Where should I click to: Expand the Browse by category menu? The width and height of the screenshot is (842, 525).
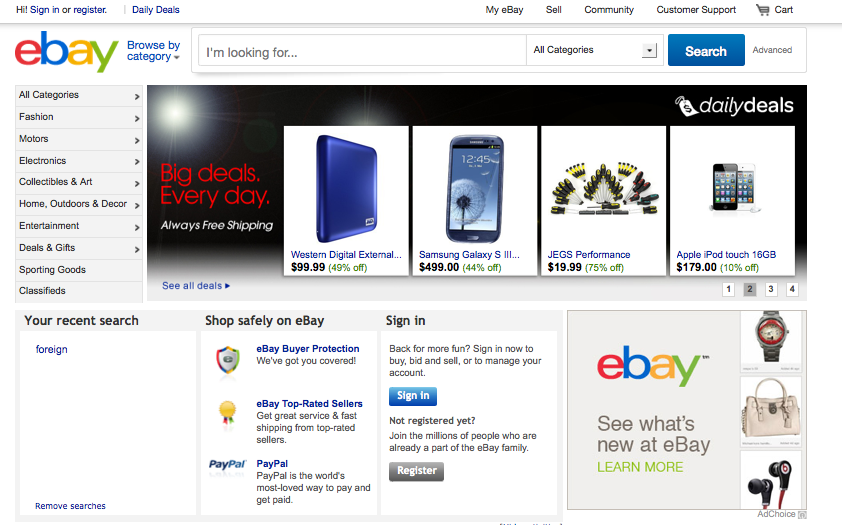(154, 51)
